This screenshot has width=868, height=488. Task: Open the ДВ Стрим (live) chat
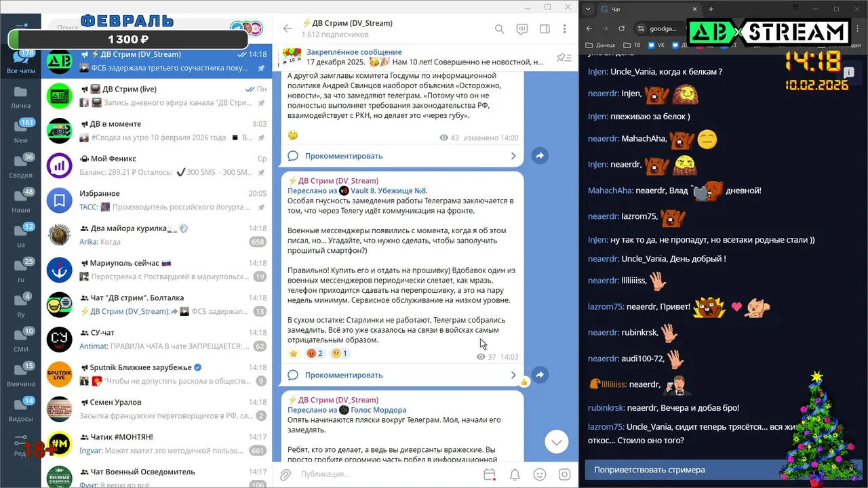157,96
